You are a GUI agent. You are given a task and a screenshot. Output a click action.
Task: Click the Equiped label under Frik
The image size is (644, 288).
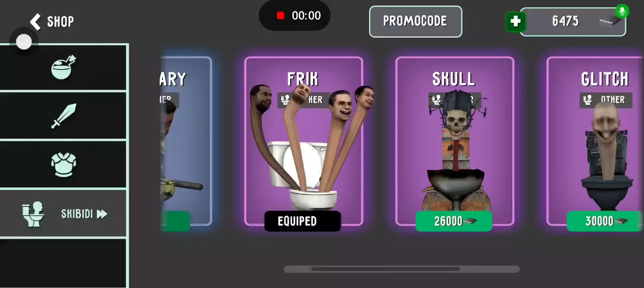tap(302, 221)
